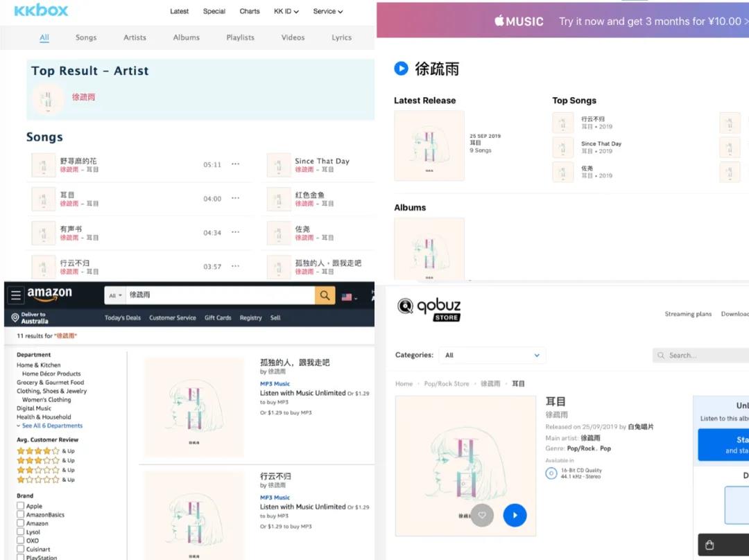Check the Apple brand checkbox
749x560 pixels.
pos(20,506)
